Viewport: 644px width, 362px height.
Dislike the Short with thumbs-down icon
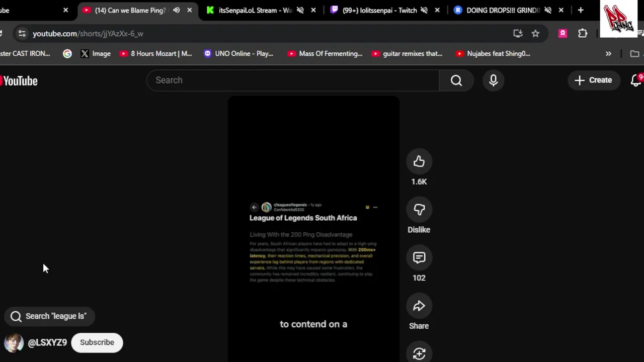pos(419,210)
